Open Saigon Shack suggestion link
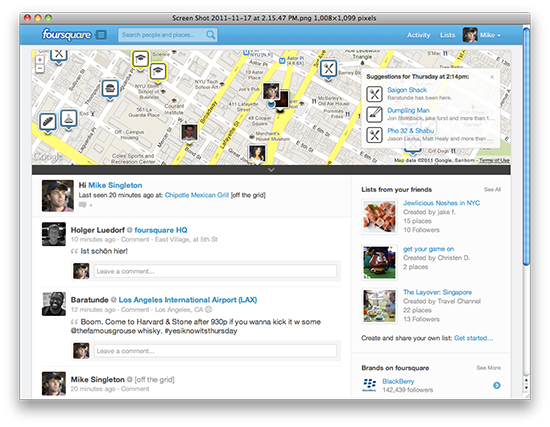This screenshot has width=550, height=427. 407,90
